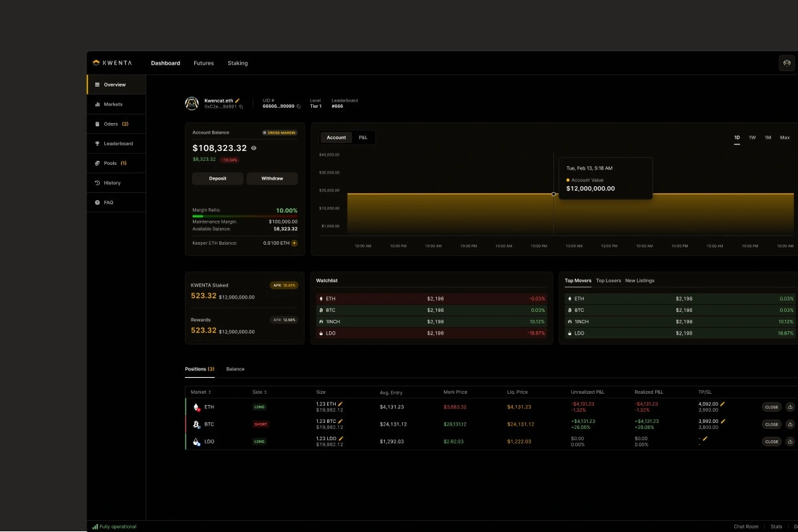The image size is (798, 532).
Task: Set chart range to 1M
Action: point(767,138)
